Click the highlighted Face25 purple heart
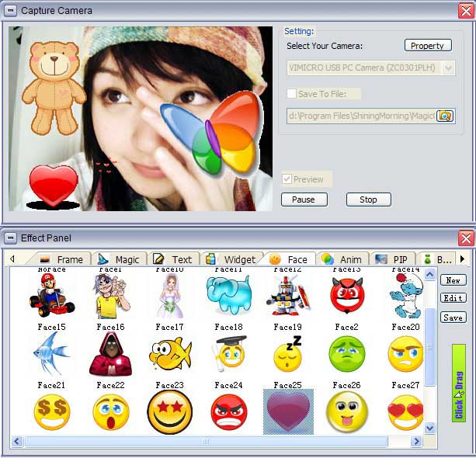The image size is (476, 458). tap(288, 412)
